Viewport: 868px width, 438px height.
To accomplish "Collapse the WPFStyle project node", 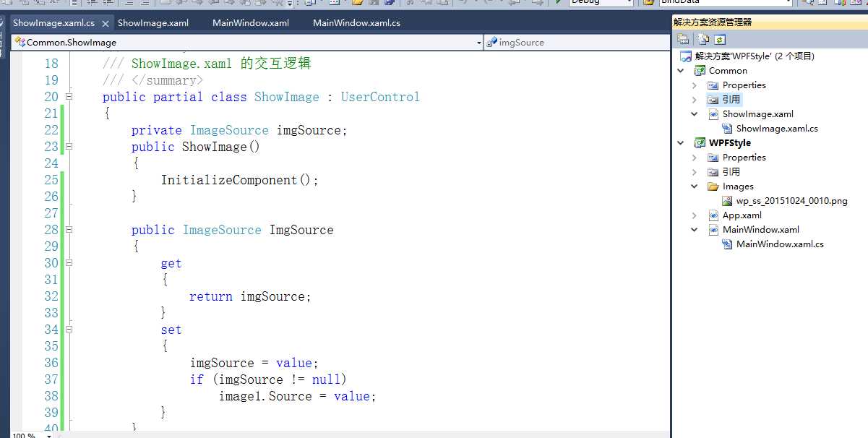I will pyautogui.click(x=680, y=142).
